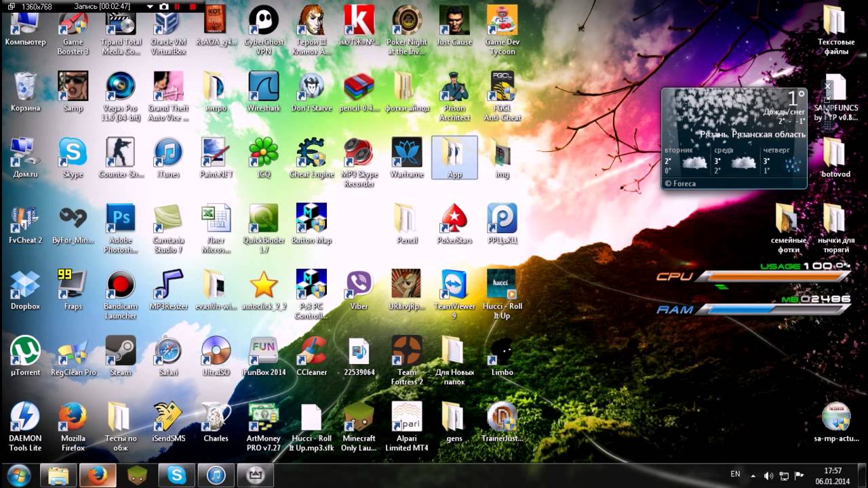Launch Bandicam Launcher icon
868x488 pixels.
[121, 295]
